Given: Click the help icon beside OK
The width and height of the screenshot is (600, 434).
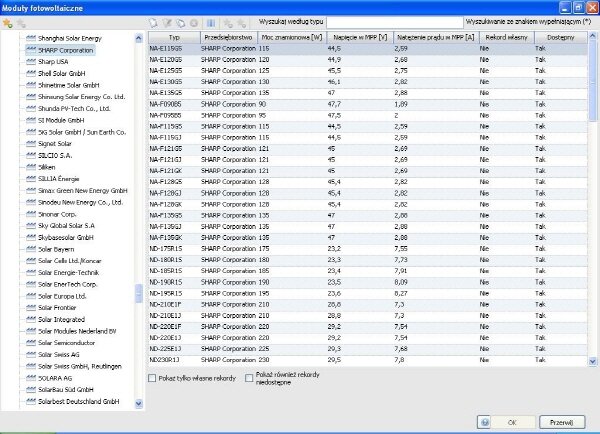Looking at the screenshot, I should click(x=488, y=422).
